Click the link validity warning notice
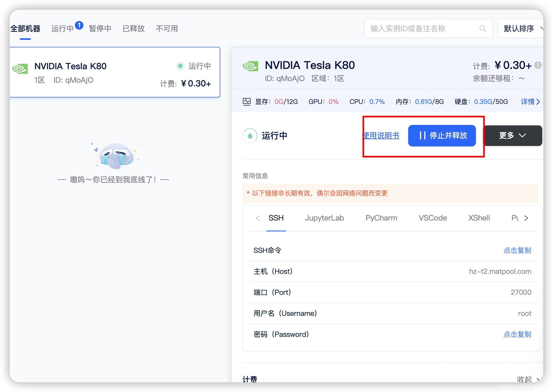Viewport: 553px width, 392px height. (390, 193)
